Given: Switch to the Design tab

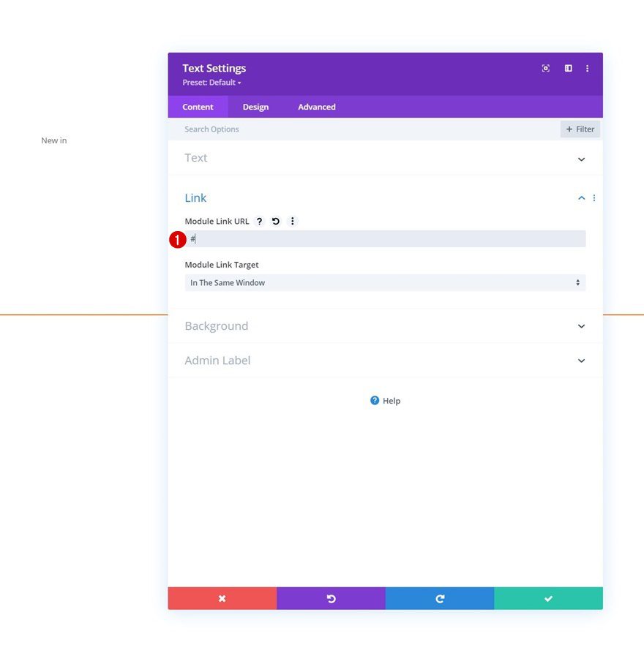Looking at the screenshot, I should point(255,106).
